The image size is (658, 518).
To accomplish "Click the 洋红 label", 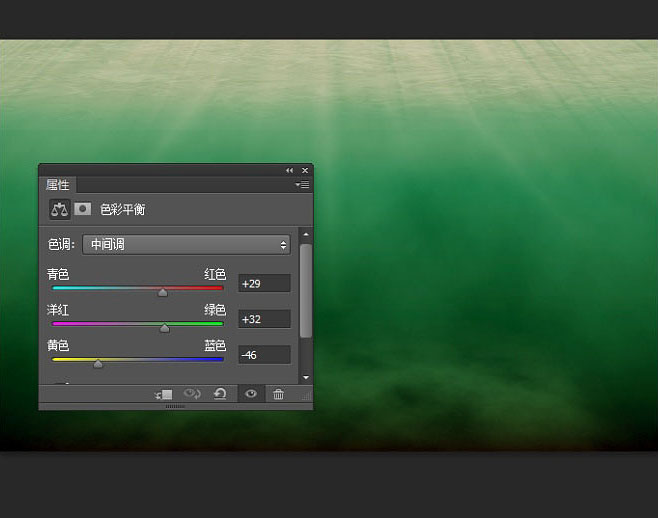I will (58, 310).
